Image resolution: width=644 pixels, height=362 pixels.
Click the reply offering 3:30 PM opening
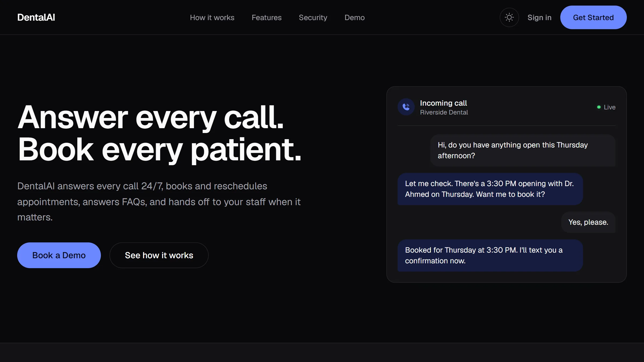490,189
